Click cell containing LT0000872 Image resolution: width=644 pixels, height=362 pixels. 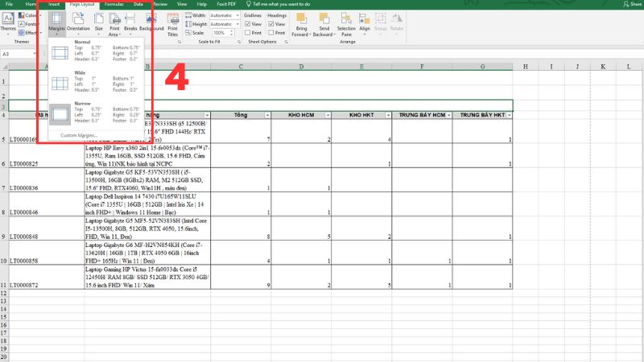point(47,277)
